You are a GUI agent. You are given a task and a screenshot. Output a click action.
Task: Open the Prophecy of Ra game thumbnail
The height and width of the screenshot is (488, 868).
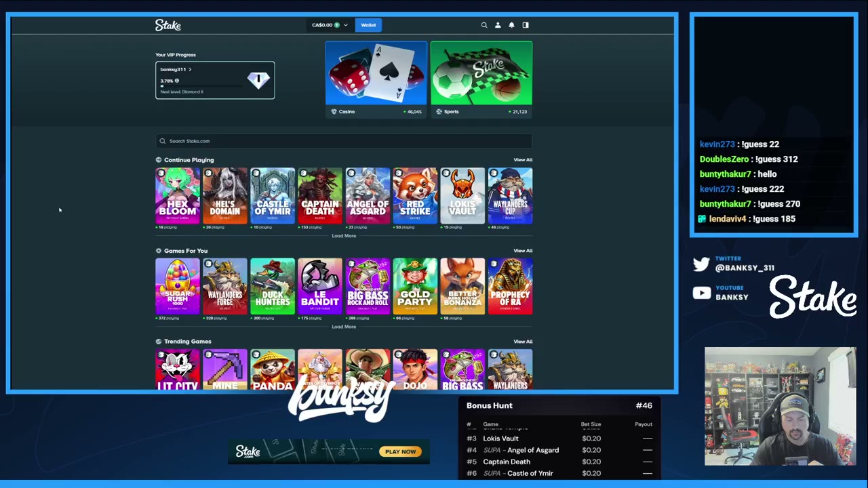(x=510, y=287)
